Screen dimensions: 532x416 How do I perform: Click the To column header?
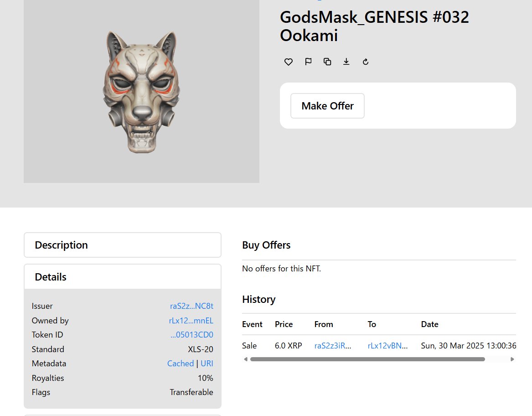[372, 324]
